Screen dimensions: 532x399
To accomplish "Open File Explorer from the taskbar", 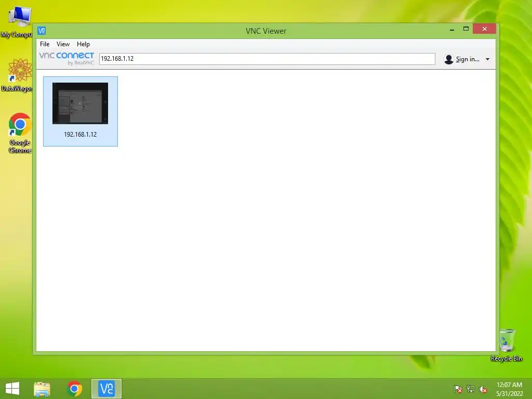I will tap(42, 389).
